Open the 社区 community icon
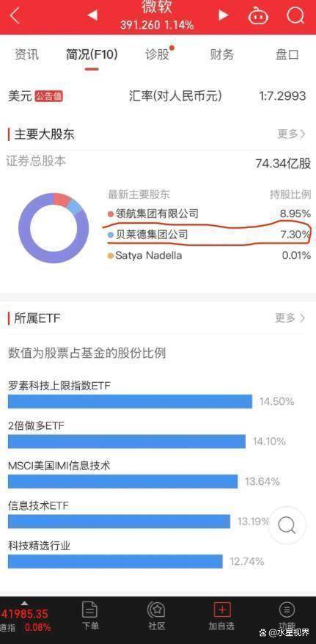The height and width of the screenshot is (644, 316). 156,615
